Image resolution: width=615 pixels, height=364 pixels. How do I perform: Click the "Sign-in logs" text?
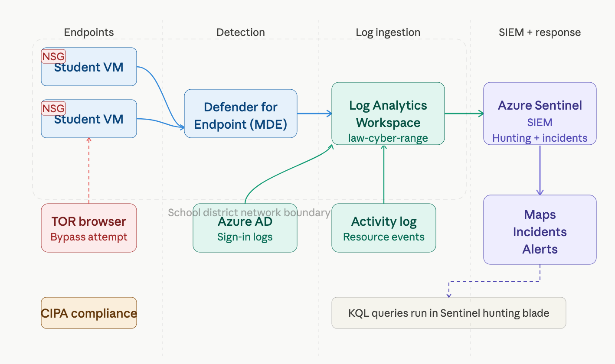(245, 237)
